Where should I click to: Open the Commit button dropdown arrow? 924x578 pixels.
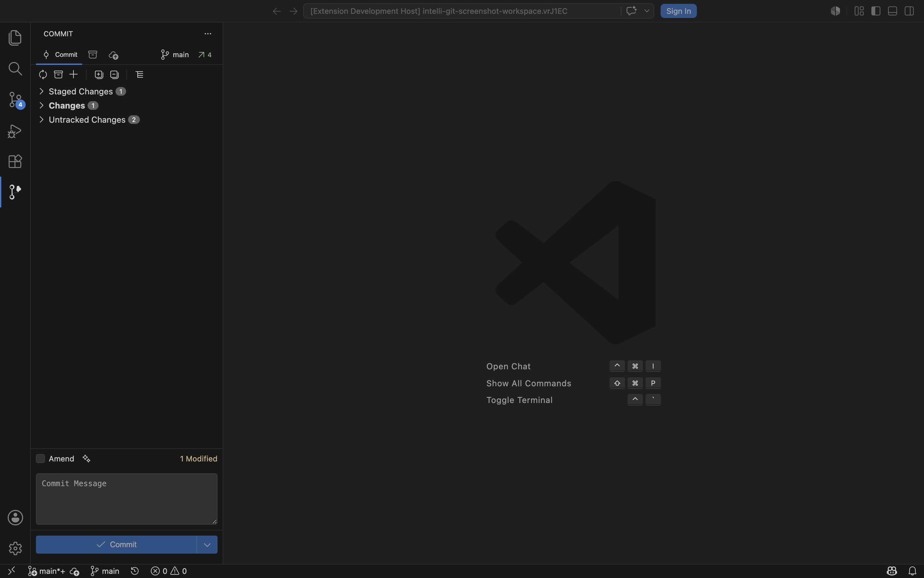[x=207, y=544]
